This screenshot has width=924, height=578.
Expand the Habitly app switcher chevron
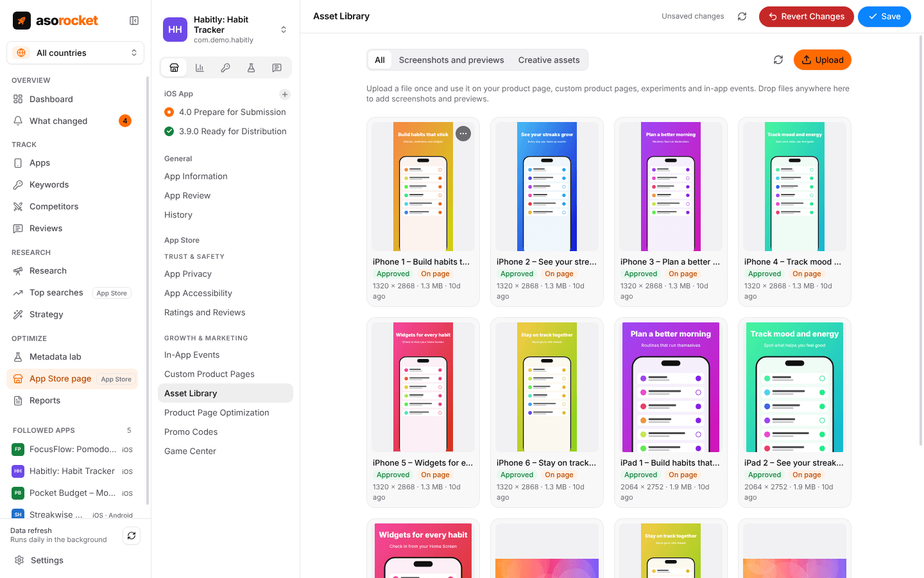click(284, 30)
